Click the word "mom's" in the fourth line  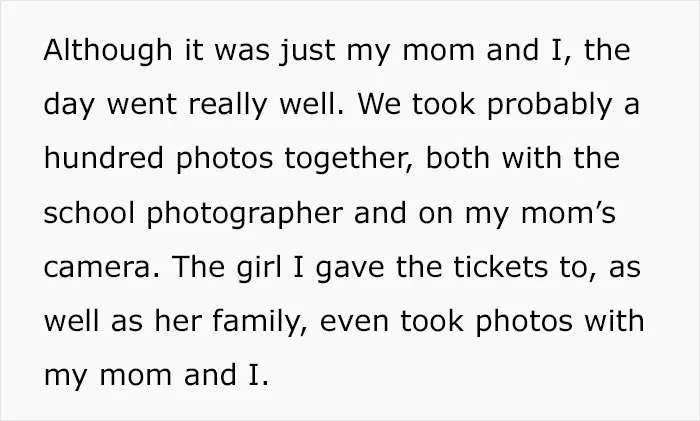568,213
